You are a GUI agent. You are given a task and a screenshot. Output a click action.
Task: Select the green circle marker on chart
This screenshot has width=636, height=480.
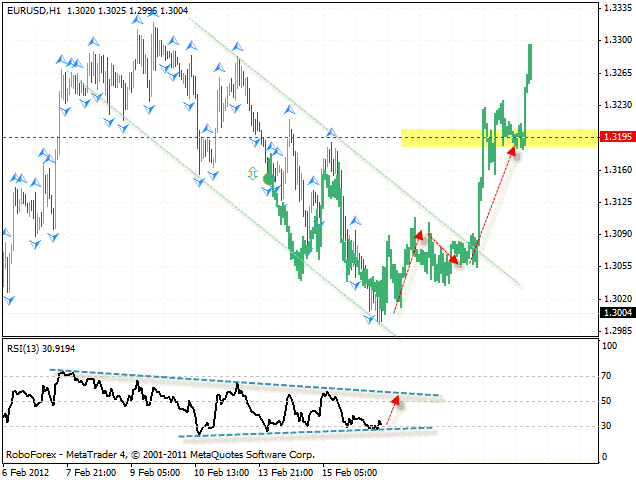click(269, 176)
